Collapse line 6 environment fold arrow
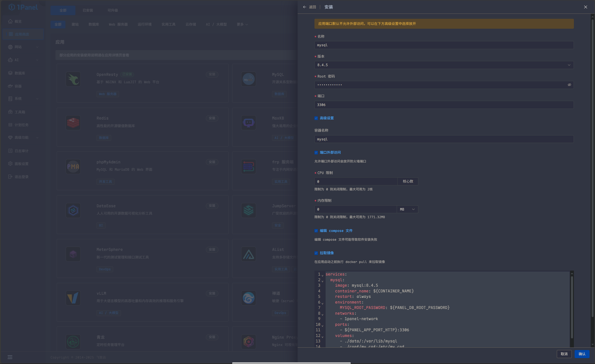This screenshot has width=595, height=364. pyautogui.click(x=322, y=303)
